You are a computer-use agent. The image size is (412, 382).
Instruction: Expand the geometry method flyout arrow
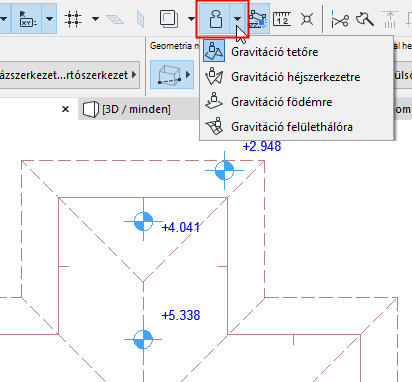188,74
